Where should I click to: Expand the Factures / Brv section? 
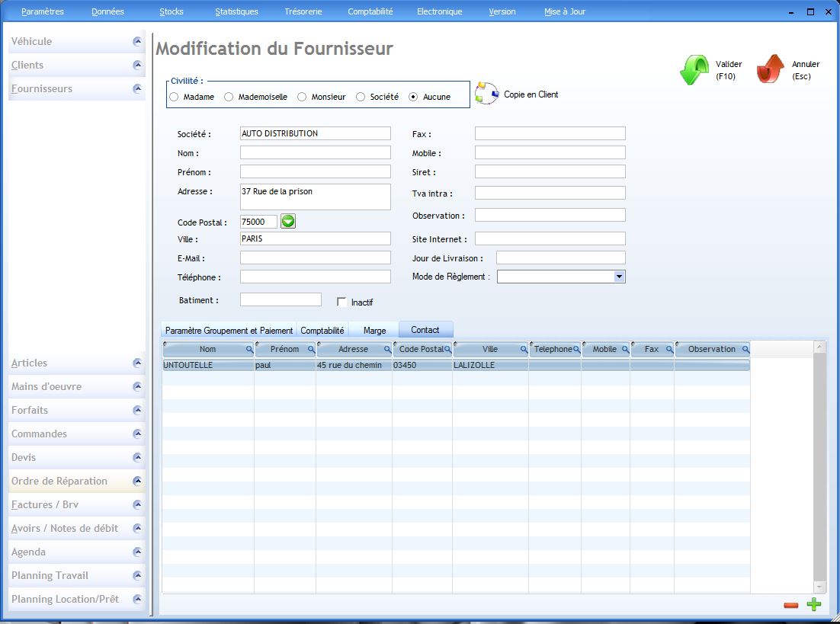pyautogui.click(x=137, y=504)
